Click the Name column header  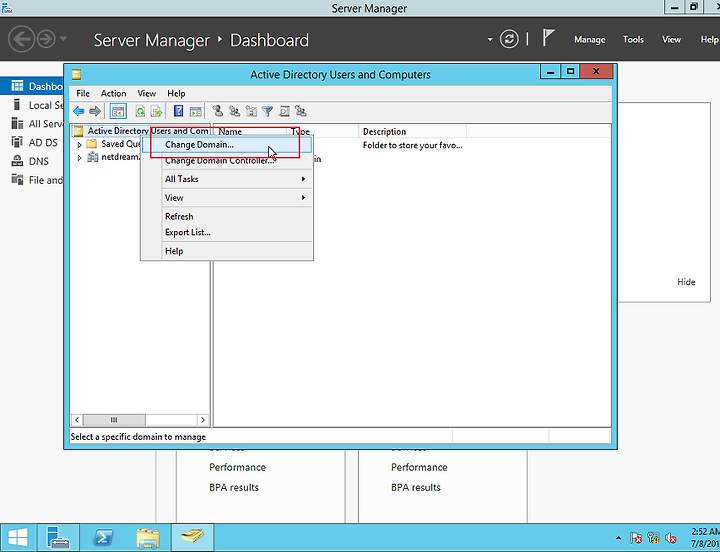pos(250,132)
